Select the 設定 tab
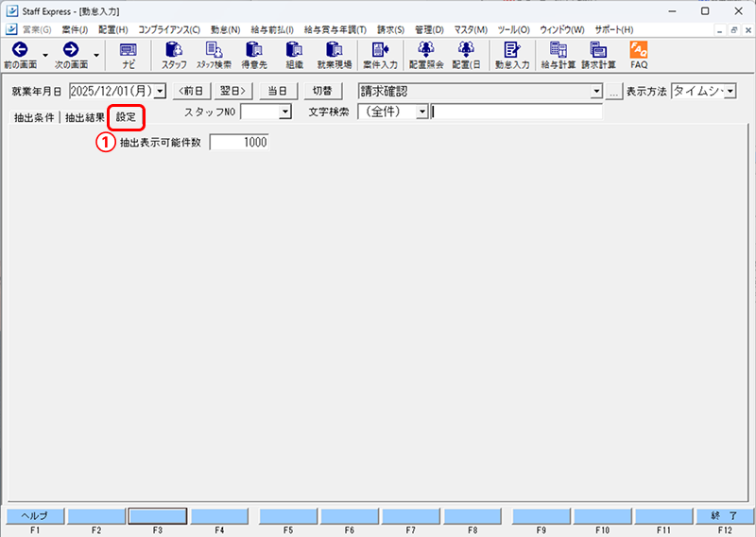 (126, 117)
